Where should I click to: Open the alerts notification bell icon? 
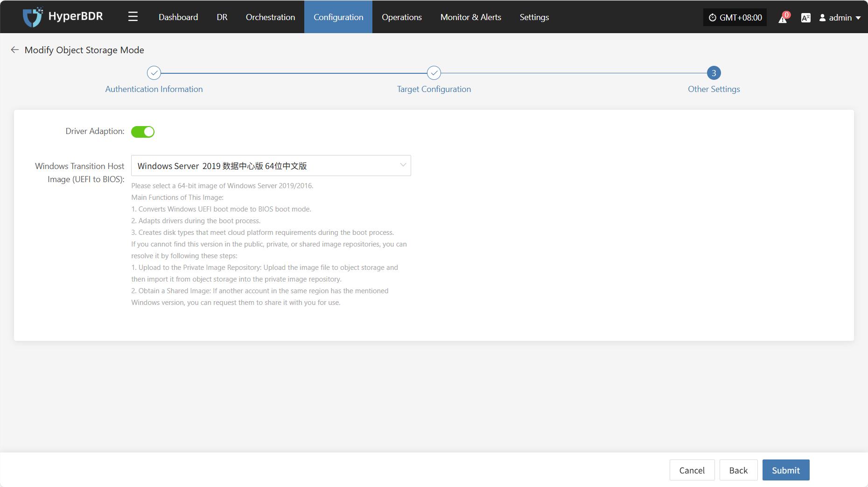(783, 18)
